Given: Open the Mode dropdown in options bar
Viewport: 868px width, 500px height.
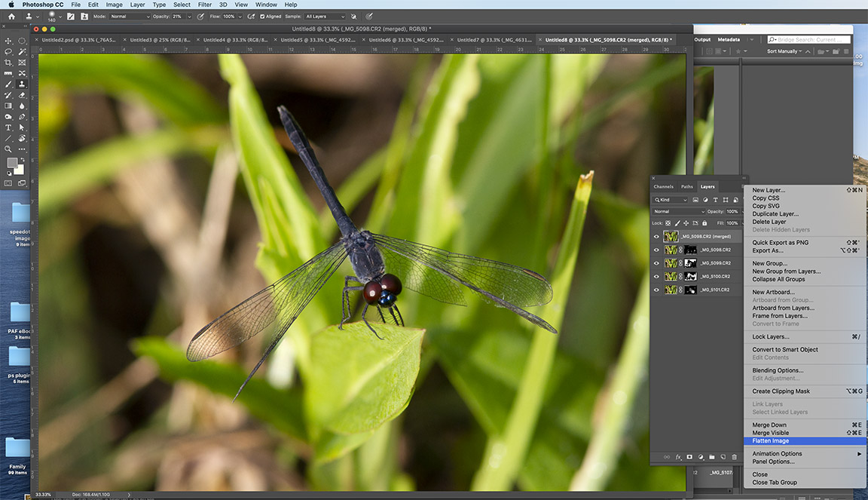Looking at the screenshot, I should point(130,16).
